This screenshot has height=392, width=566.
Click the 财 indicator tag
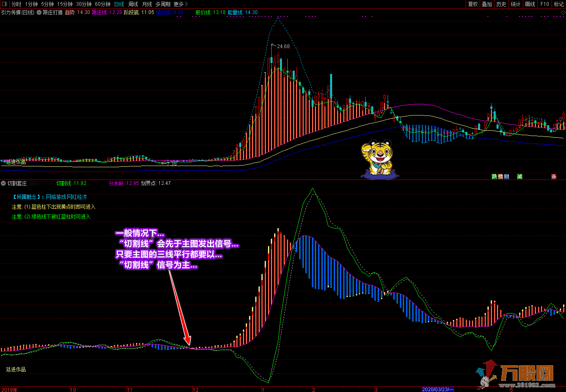506,177
